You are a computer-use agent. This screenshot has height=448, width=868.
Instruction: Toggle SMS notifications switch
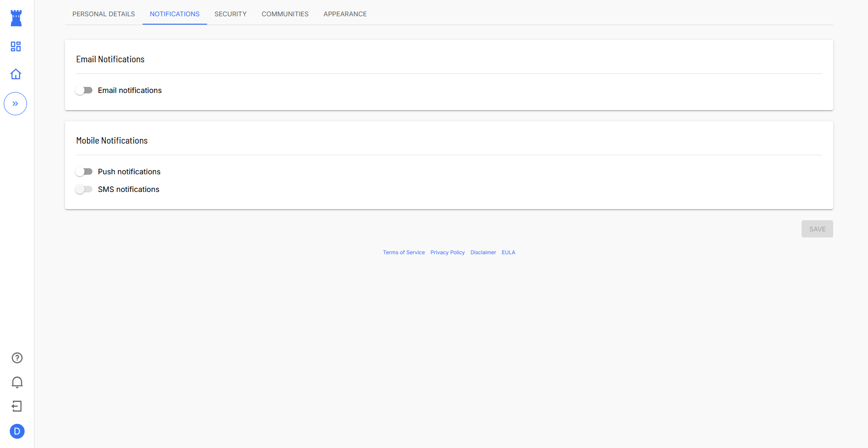(x=84, y=189)
